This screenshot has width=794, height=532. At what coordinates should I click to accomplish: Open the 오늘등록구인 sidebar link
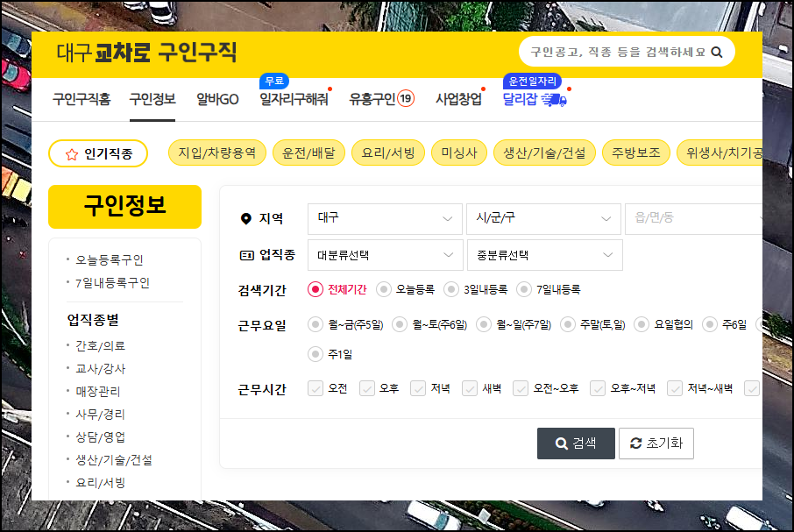tap(110, 260)
